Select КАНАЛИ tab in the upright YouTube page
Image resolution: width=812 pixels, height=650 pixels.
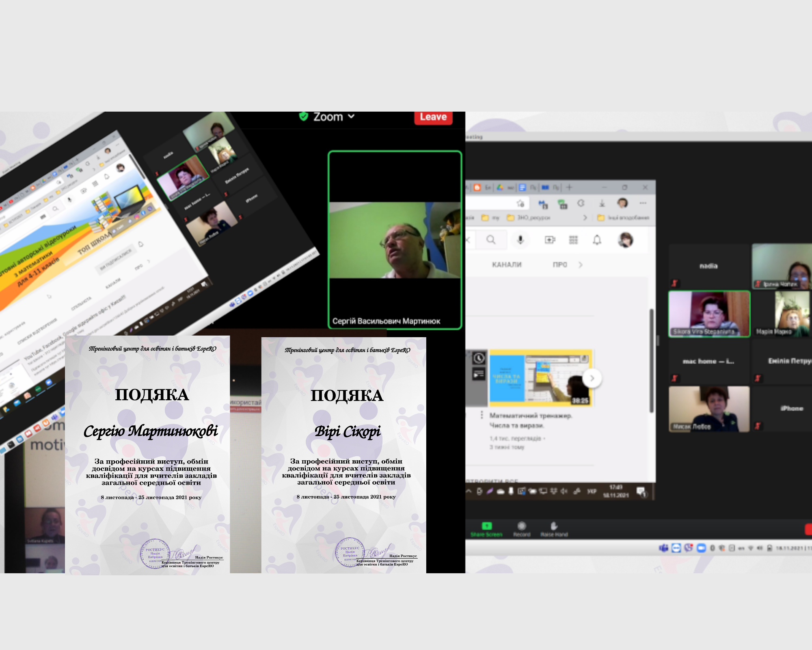(507, 265)
